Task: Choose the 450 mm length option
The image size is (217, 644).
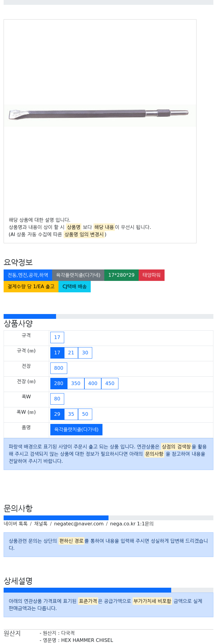Action: point(110,384)
